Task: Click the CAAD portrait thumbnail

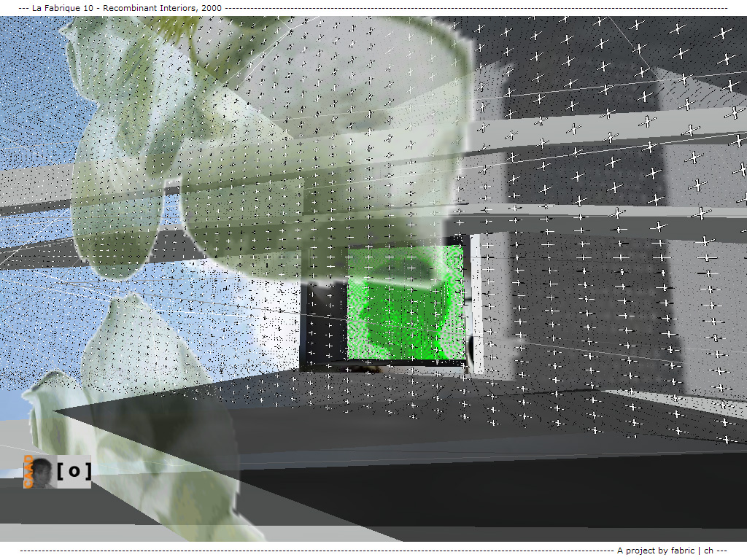Action: pos(40,472)
